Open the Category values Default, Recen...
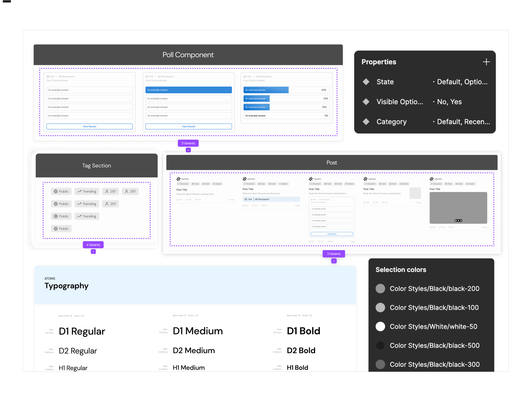This screenshot has height=402, width=532. point(463,122)
